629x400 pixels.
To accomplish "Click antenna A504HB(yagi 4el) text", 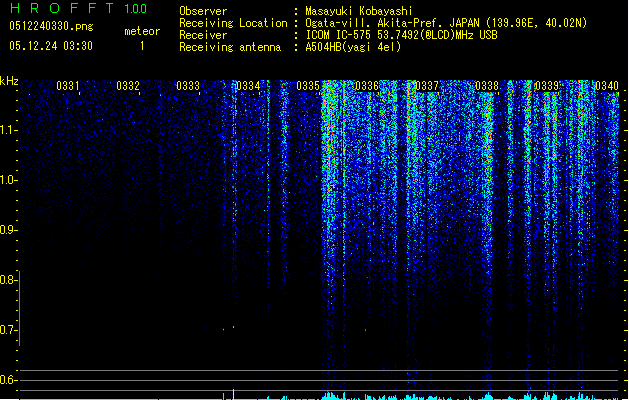I will coord(353,47).
